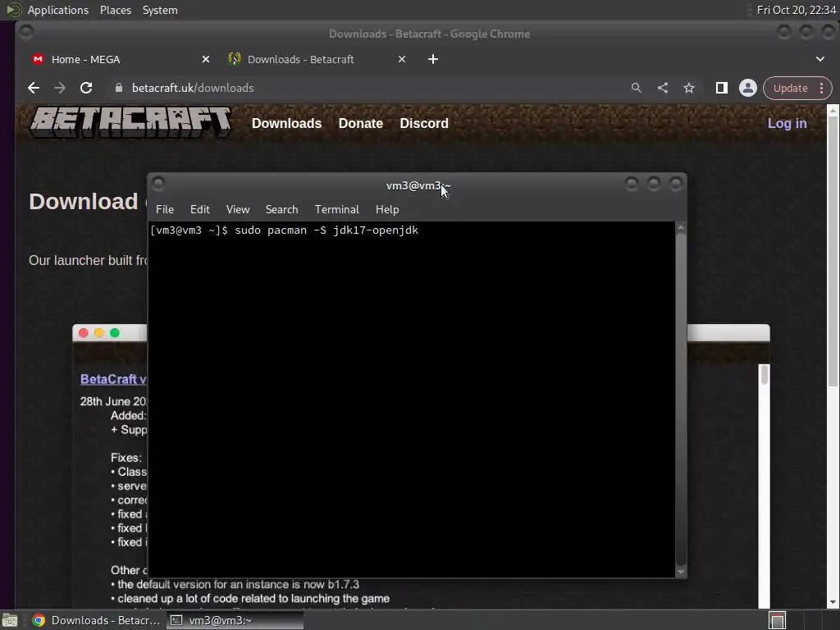Click the default version b1.7.3 line
840x630 pixels.
point(235,584)
